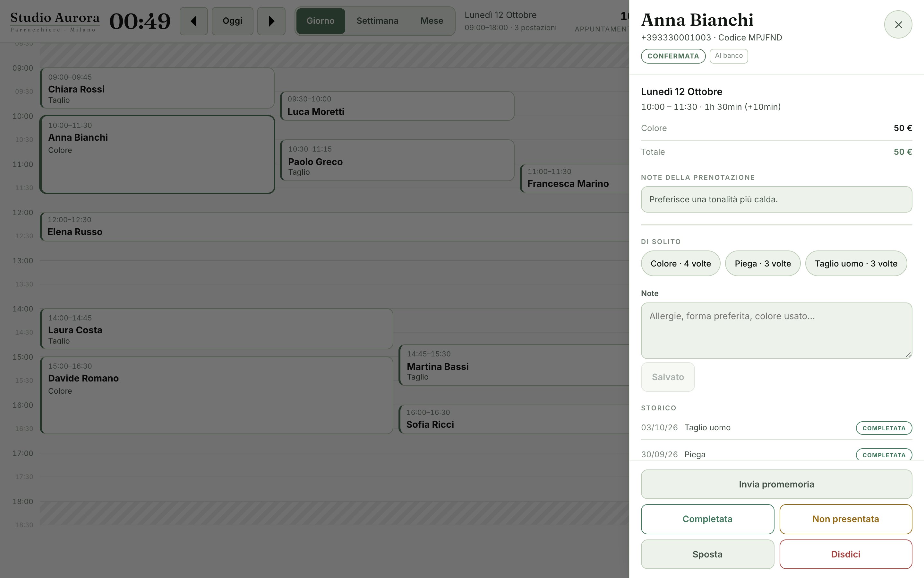
Task: Open Davide Romano 15:00 appointment
Action: [x=217, y=395]
